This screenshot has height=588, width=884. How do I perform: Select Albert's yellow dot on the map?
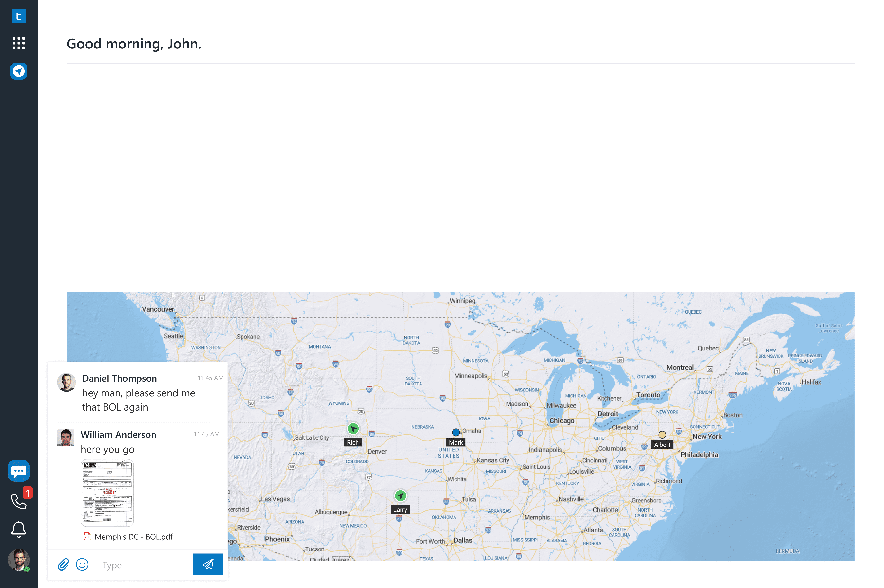pos(662,435)
